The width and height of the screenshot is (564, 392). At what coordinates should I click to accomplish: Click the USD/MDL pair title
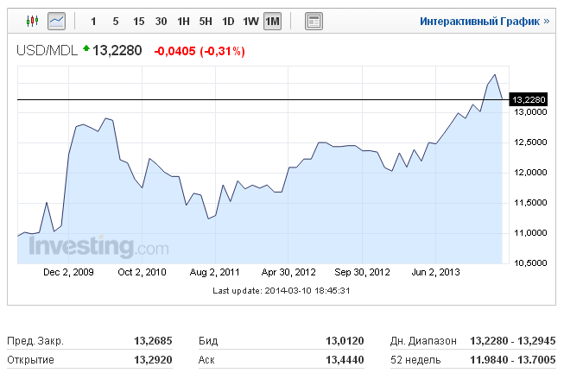point(48,51)
